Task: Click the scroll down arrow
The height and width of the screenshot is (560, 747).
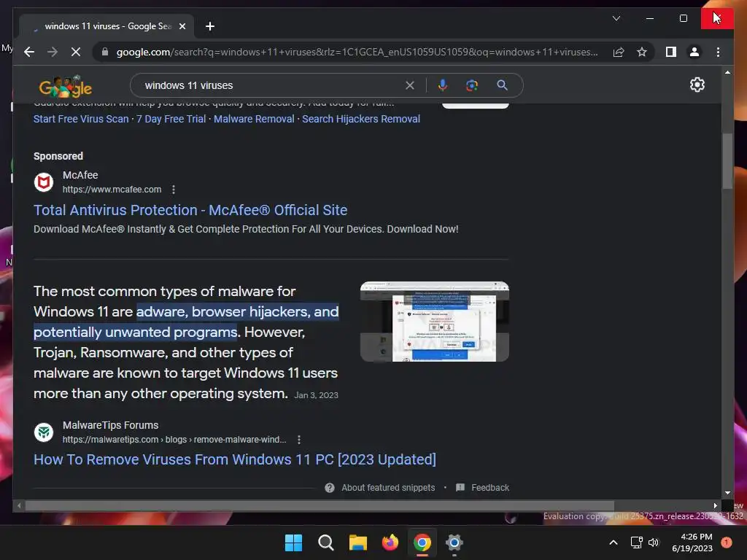Action: [x=727, y=493]
